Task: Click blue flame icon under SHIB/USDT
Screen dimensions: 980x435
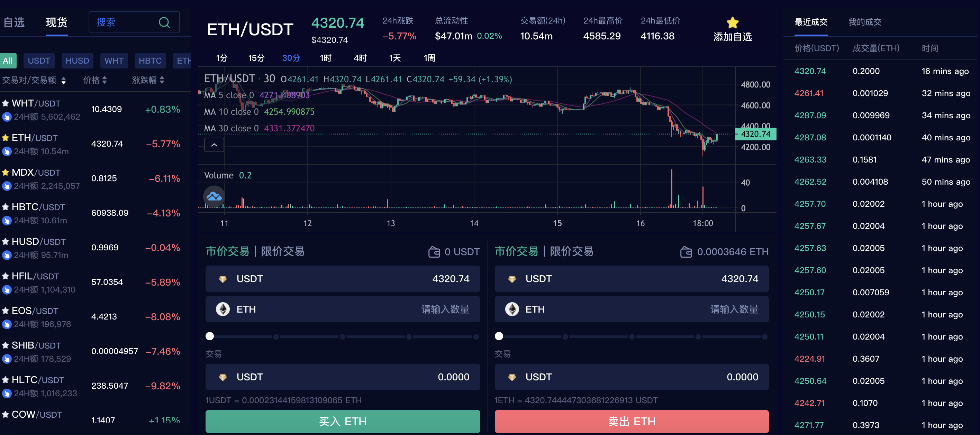Action: click(7, 359)
